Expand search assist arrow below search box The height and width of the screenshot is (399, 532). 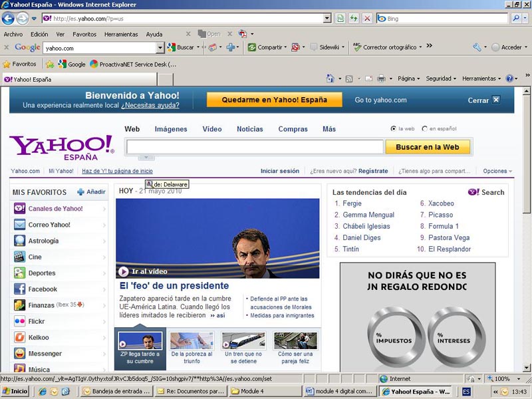[x=146, y=158]
